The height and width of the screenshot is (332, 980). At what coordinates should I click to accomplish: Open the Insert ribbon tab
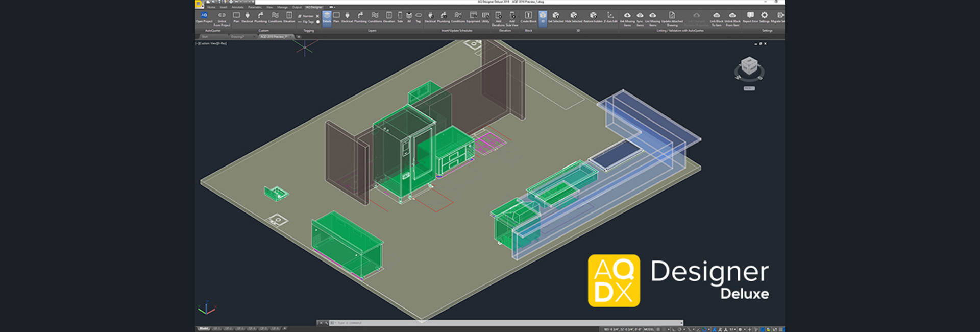224,7
